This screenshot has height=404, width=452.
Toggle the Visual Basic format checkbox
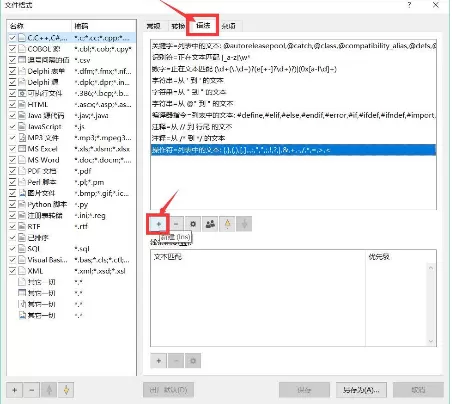pos(13,260)
